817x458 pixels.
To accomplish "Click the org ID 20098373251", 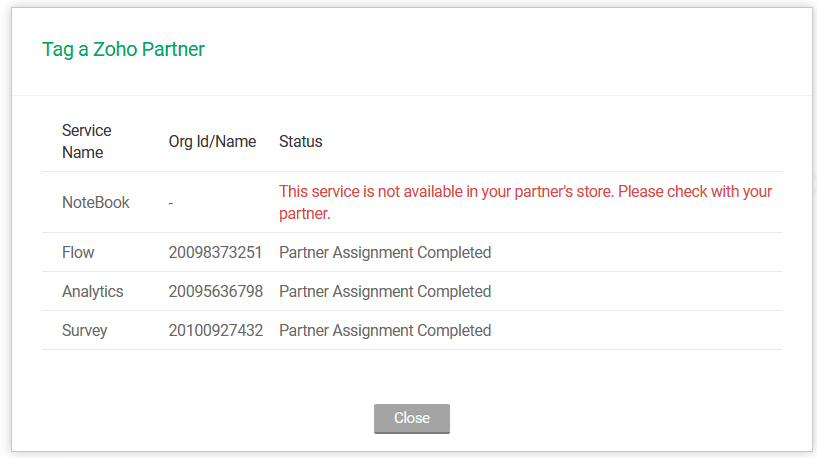I will click(x=215, y=252).
